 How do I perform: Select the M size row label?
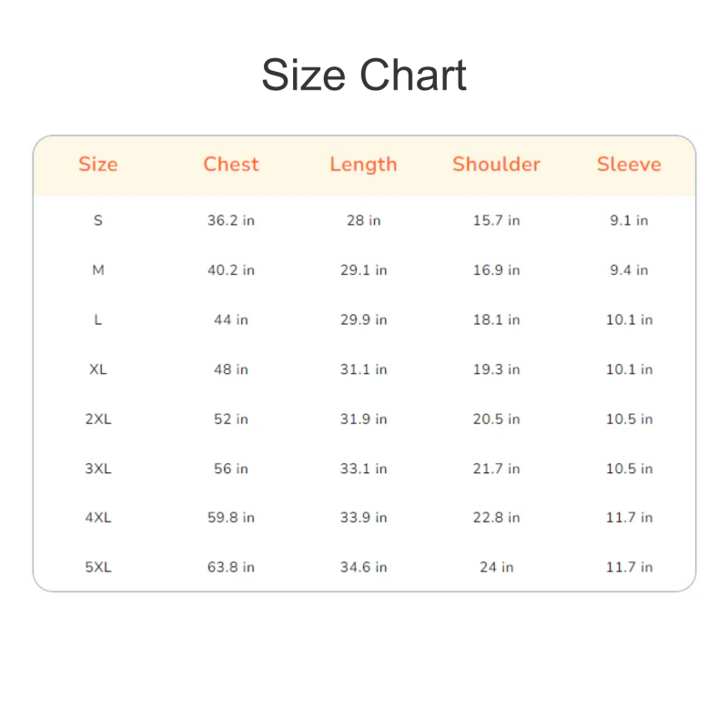click(98, 270)
